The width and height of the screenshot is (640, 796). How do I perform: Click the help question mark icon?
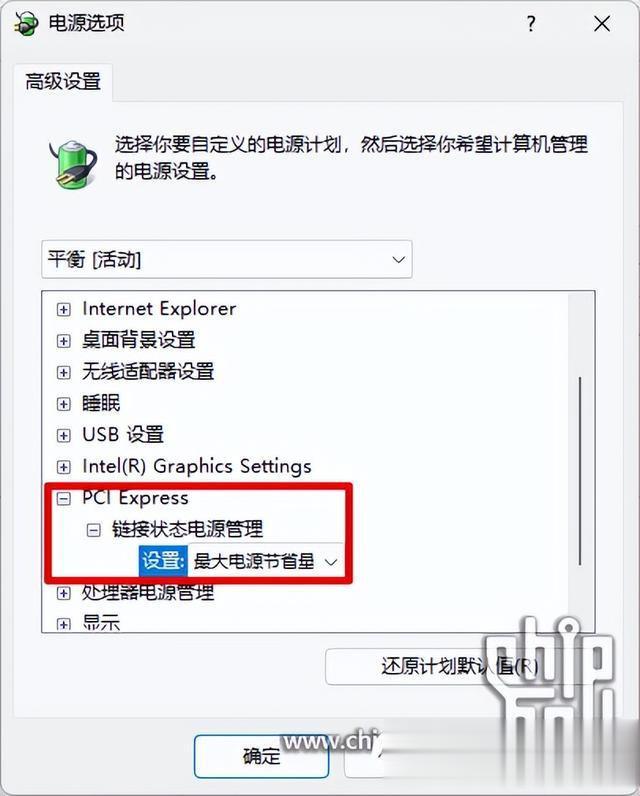[531, 23]
